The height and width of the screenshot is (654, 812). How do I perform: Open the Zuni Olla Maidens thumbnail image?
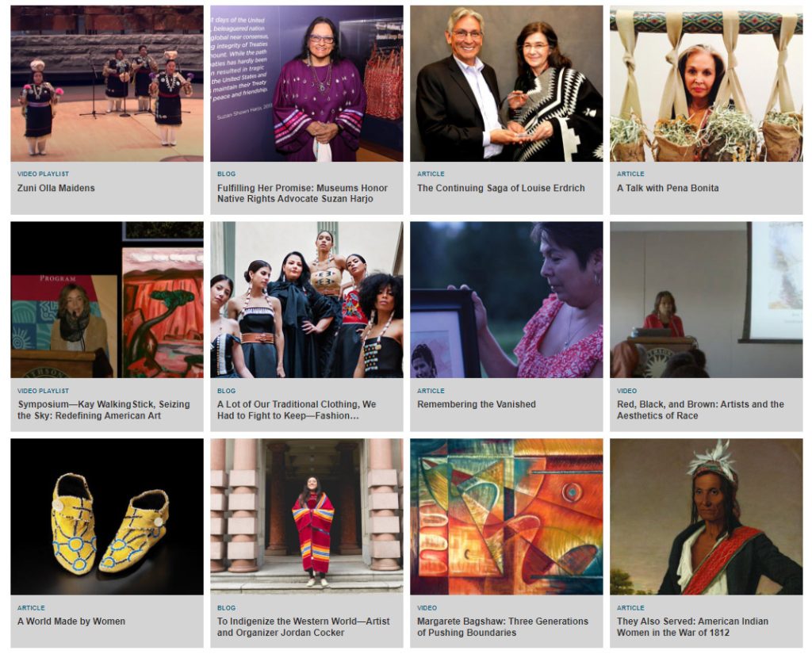107,83
